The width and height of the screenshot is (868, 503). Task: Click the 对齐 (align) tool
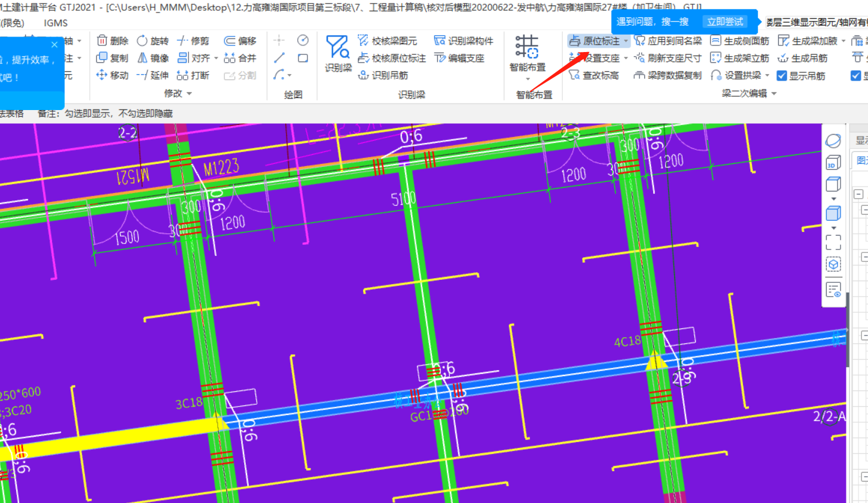click(x=193, y=58)
